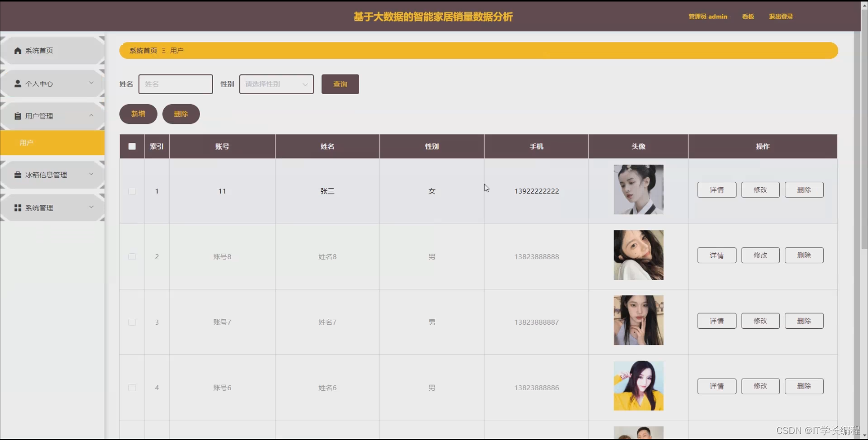This screenshot has width=868, height=440.
Task: Click 系统首页 in the breadcrumb
Action: pos(143,50)
